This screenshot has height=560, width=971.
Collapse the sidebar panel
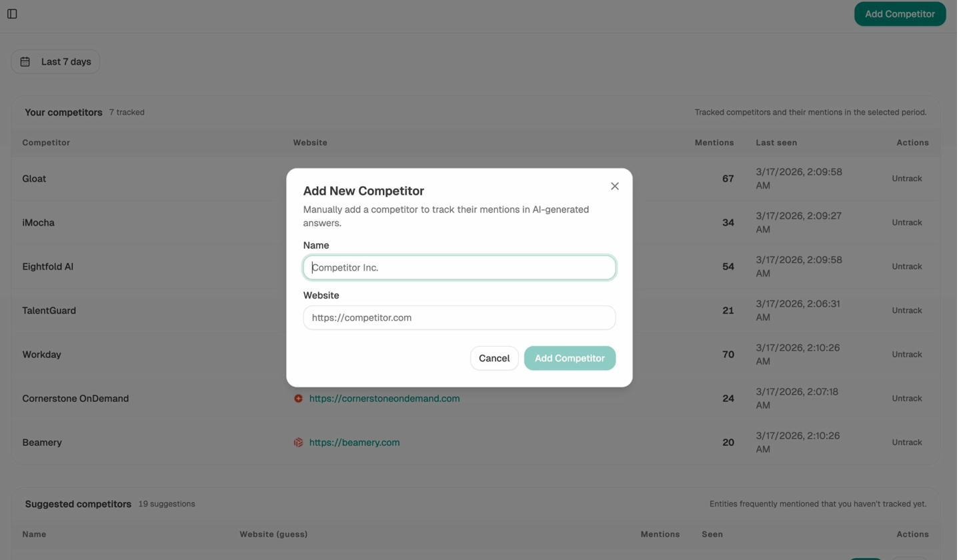point(12,13)
